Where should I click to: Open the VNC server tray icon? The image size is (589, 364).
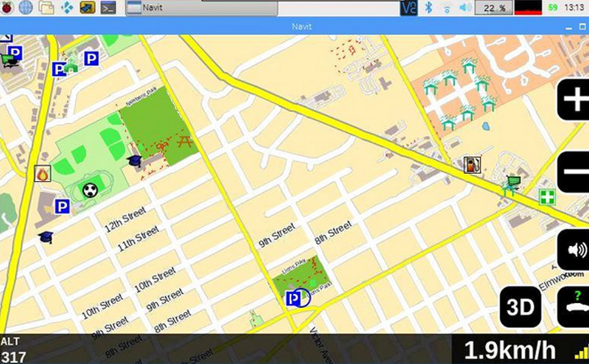click(x=409, y=7)
